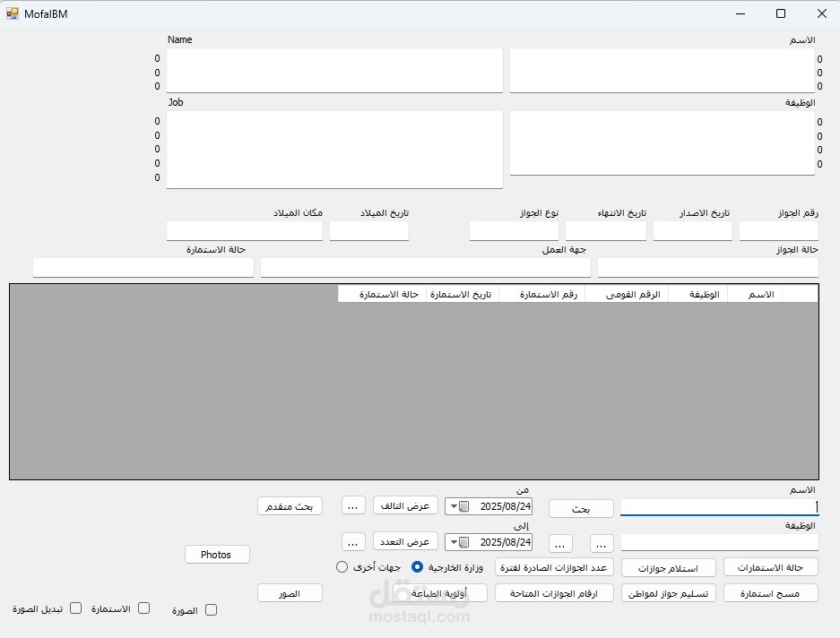Viewport: 840px width, 638px height.
Task: Focus the الاسم search input at bottom
Action: pyautogui.click(x=720, y=507)
